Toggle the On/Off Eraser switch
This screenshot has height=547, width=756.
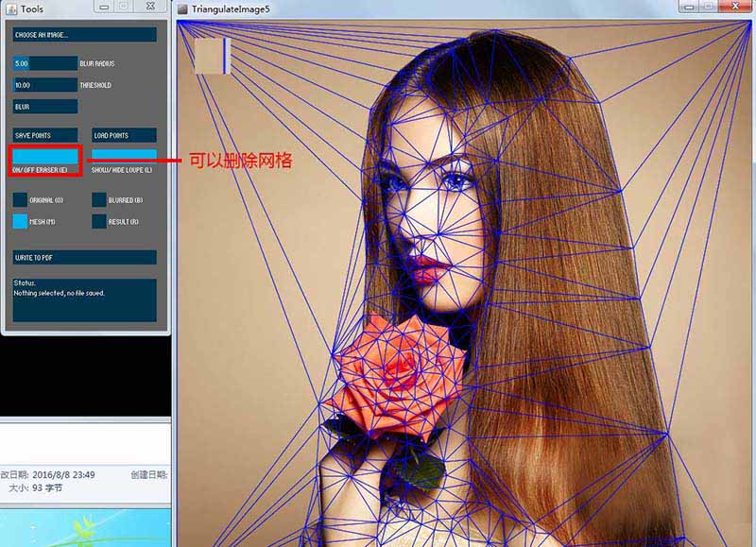(x=44, y=156)
